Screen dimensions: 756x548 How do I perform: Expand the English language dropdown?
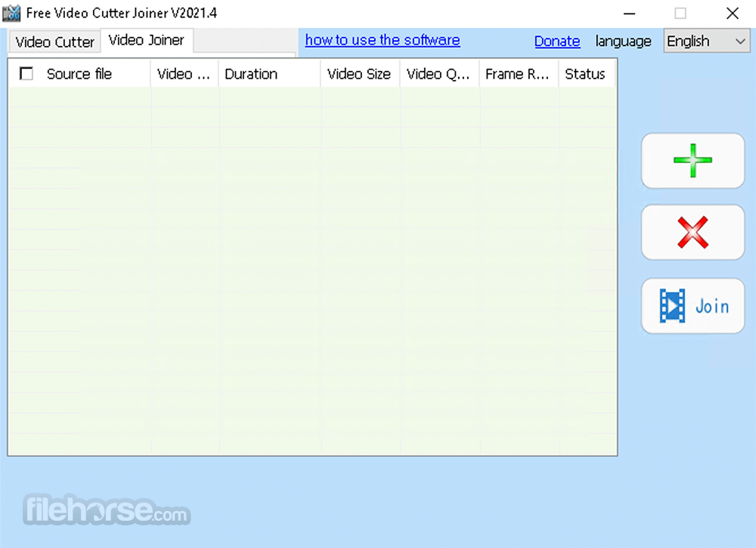(x=706, y=41)
